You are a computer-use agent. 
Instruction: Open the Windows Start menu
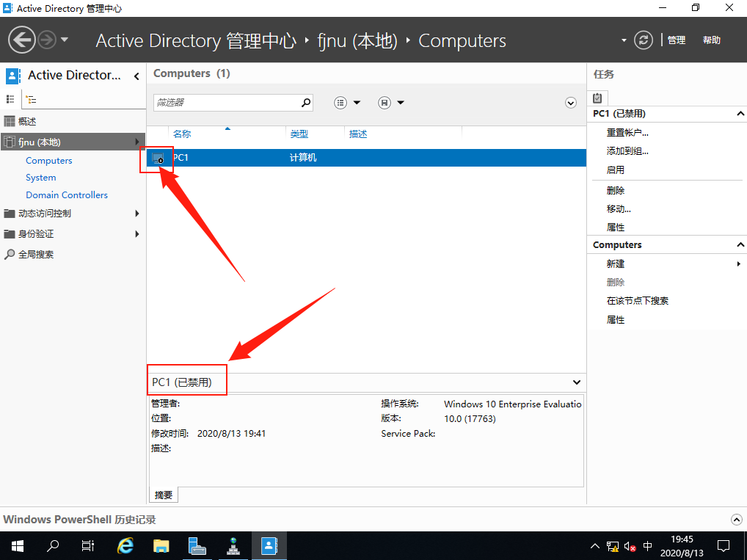(x=17, y=546)
